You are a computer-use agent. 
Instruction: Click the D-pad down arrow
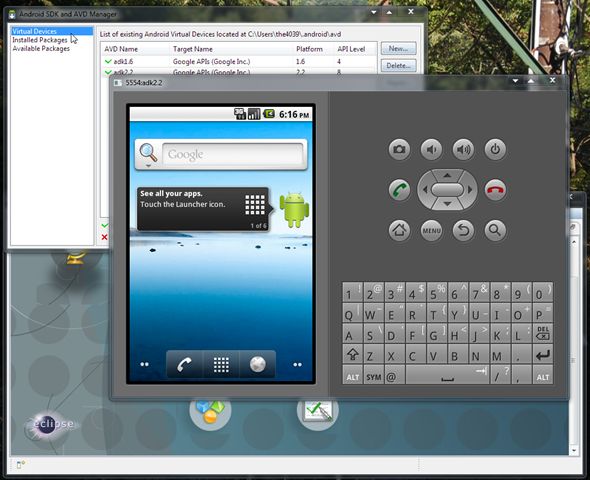pos(447,204)
